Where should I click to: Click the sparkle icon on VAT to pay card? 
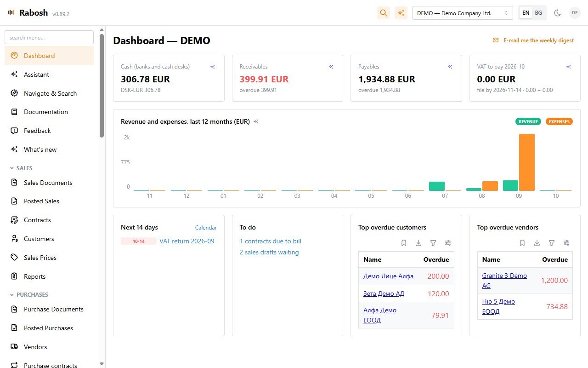[x=569, y=67]
